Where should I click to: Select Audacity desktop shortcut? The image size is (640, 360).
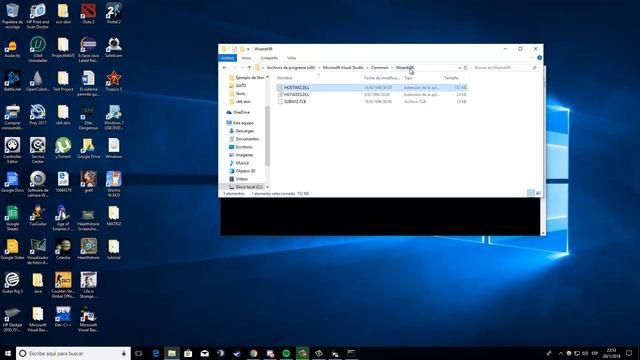click(12, 47)
